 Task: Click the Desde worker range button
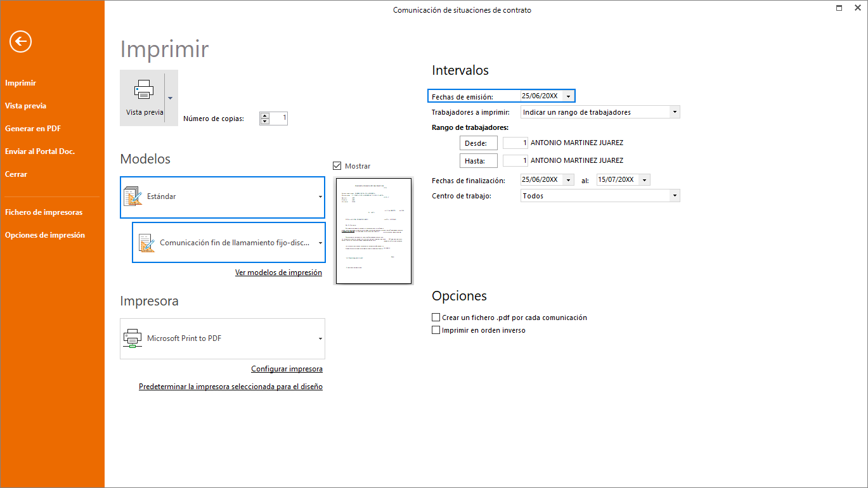coord(478,143)
